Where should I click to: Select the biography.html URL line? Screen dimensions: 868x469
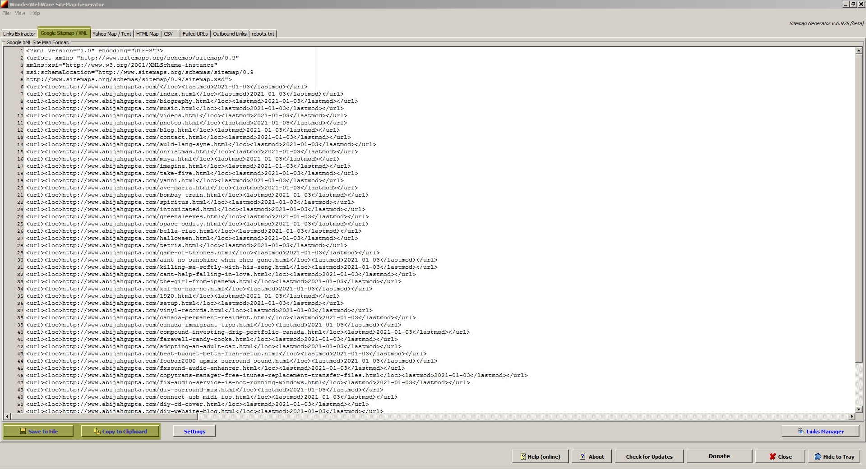pyautogui.click(x=192, y=101)
